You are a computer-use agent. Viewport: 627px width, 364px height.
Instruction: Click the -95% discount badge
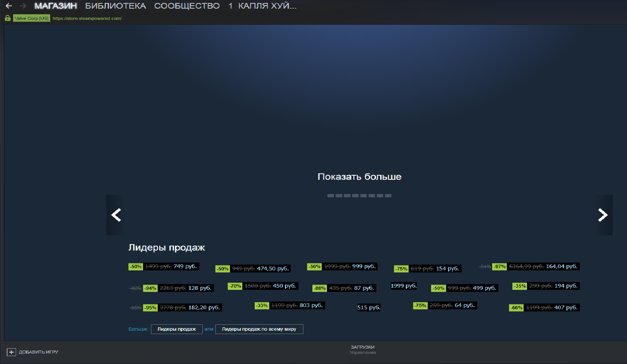click(151, 308)
